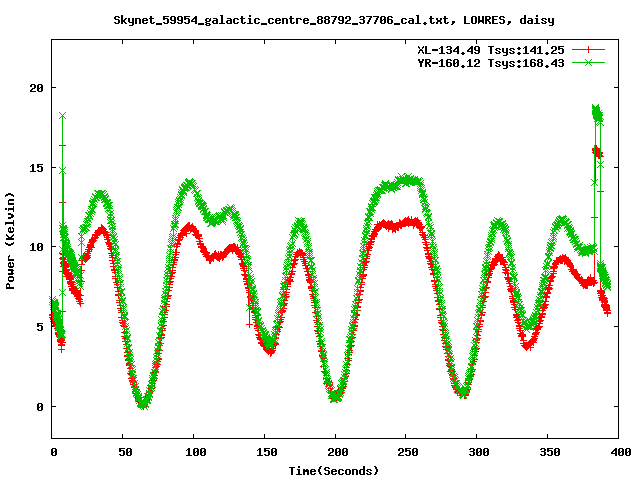Click the x-axis tick label 350
Screen dimensions: 640x480
(x=550, y=452)
